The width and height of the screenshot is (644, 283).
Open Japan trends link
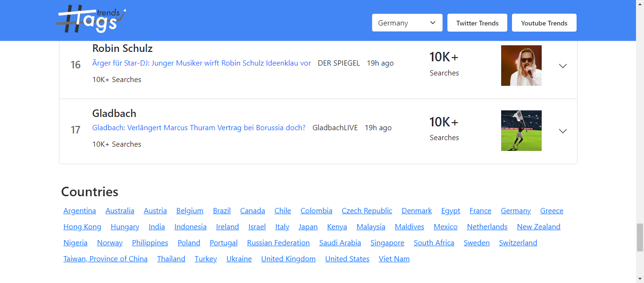(x=308, y=227)
